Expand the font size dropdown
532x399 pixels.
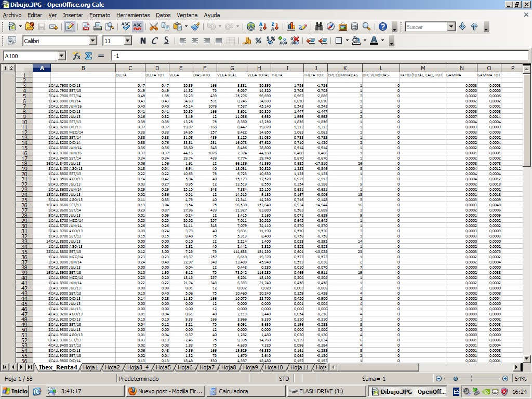pos(128,41)
